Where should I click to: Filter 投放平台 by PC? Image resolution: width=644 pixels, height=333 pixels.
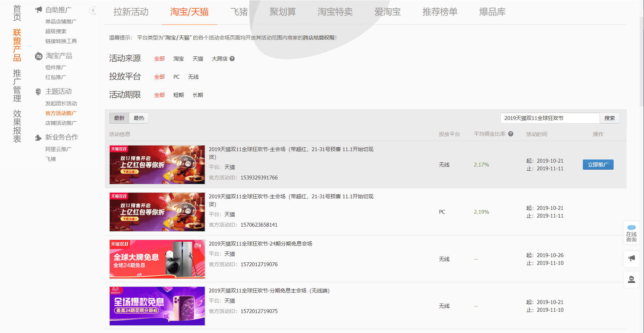(x=176, y=77)
